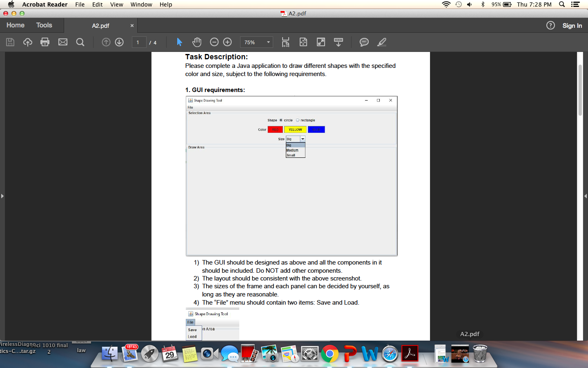
Task: Click the YELLOW color swatch
Action: point(295,129)
